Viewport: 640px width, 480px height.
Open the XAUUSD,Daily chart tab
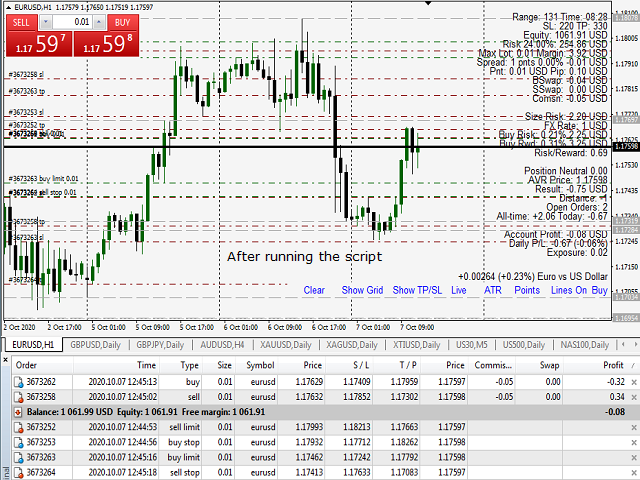pyautogui.click(x=286, y=345)
